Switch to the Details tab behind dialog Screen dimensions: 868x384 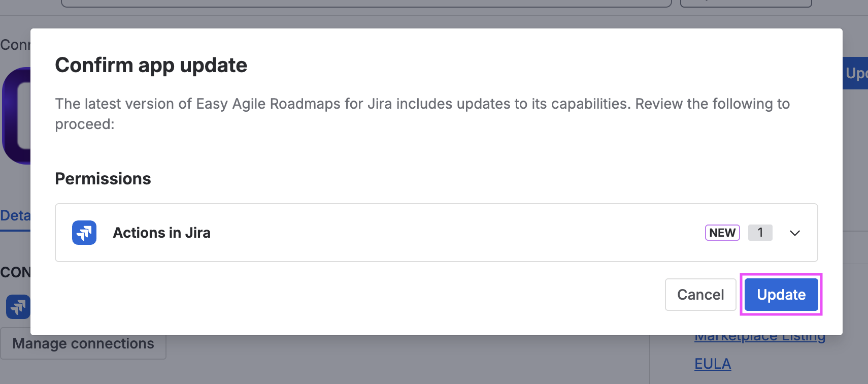tap(15, 216)
